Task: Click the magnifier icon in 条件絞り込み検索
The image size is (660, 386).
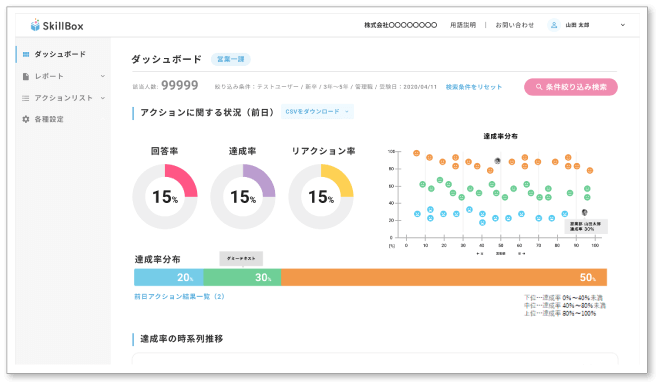Action: (539, 87)
